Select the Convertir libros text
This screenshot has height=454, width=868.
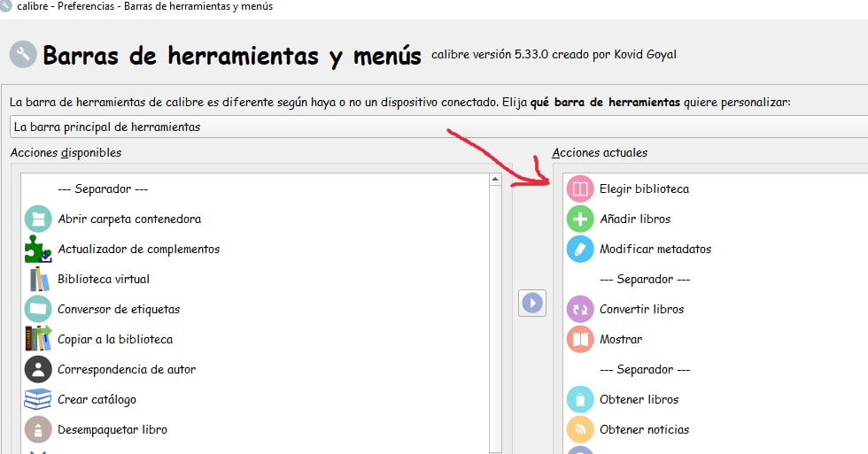point(641,309)
